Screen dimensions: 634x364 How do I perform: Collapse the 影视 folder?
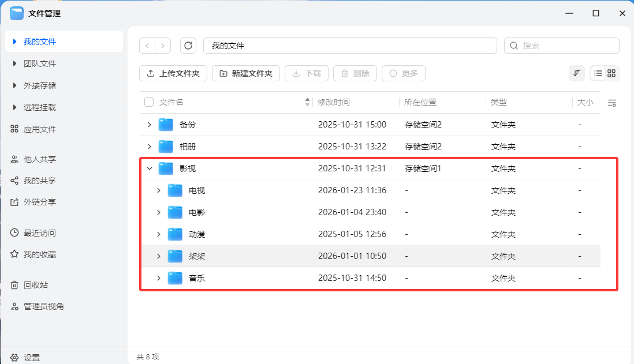[150, 168]
